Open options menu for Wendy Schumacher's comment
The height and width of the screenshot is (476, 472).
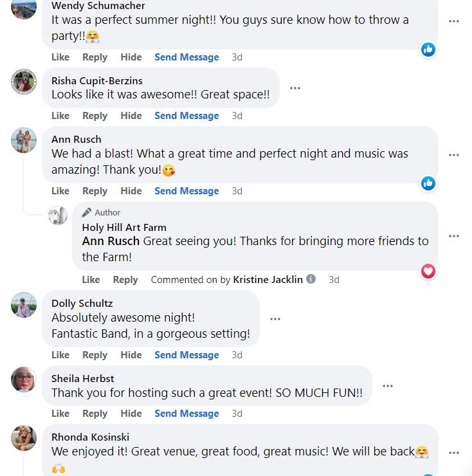tap(454, 21)
